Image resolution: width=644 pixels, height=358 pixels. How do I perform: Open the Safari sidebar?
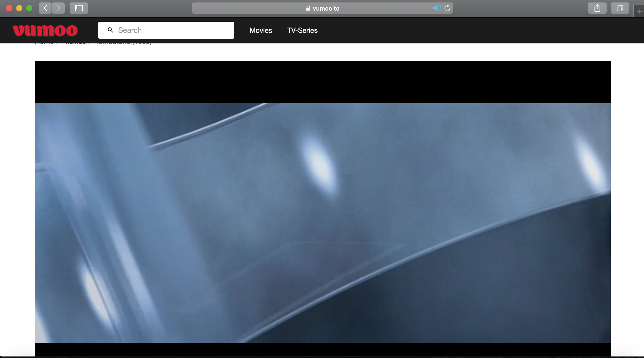[79, 8]
